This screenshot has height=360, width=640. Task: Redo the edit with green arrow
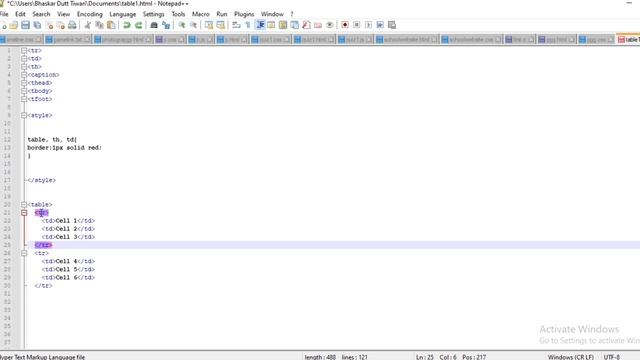(139, 25)
